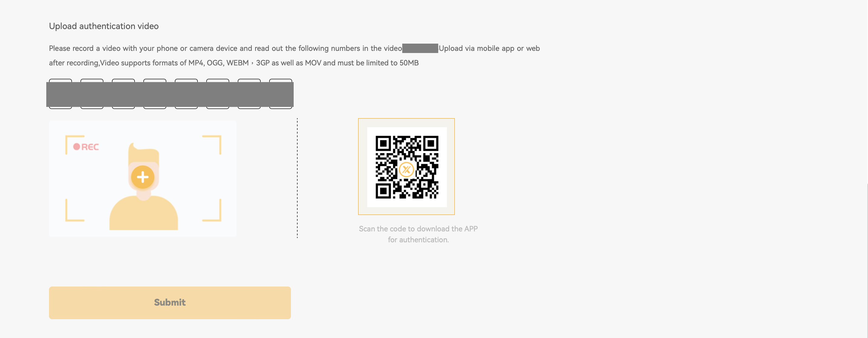
Task: Select the sixth digit box in the number row
Action: click(218, 94)
